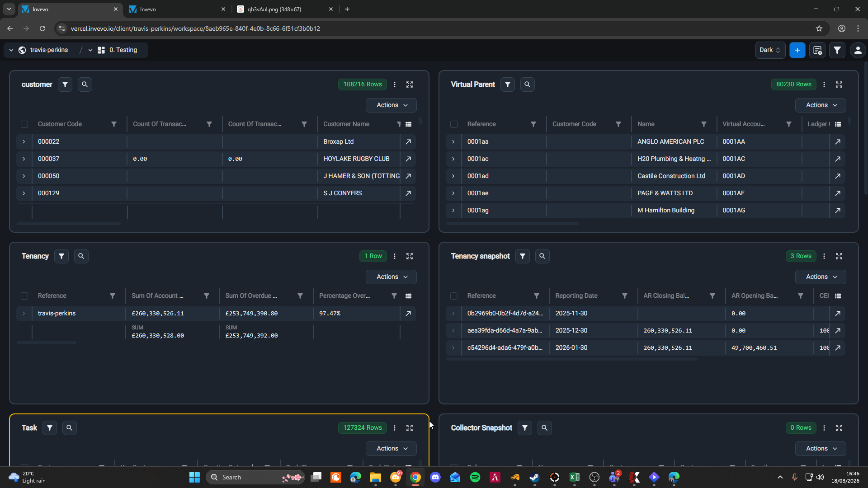Screen dimensions: 868x488
Task: Tick select-all checkbox in customer table
Action: click(24, 124)
